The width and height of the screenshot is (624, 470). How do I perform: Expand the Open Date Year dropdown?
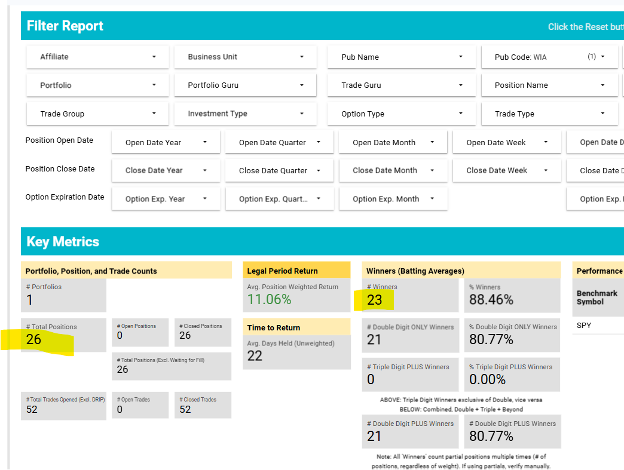point(165,143)
